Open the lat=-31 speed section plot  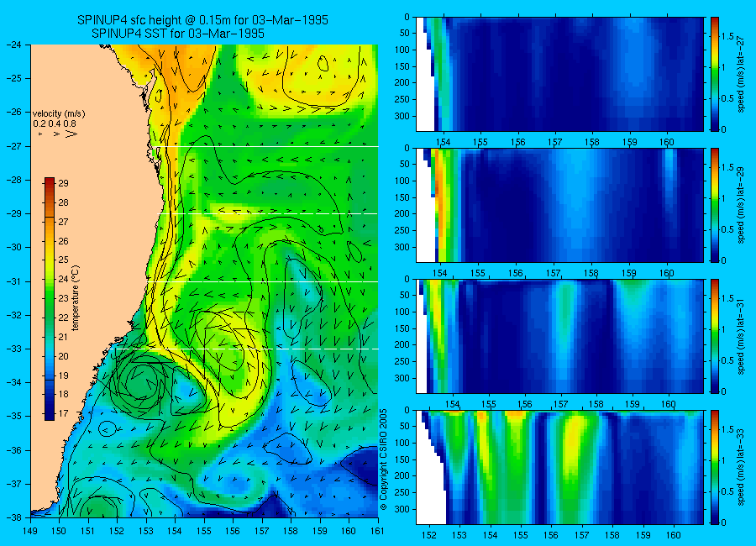pos(559,336)
